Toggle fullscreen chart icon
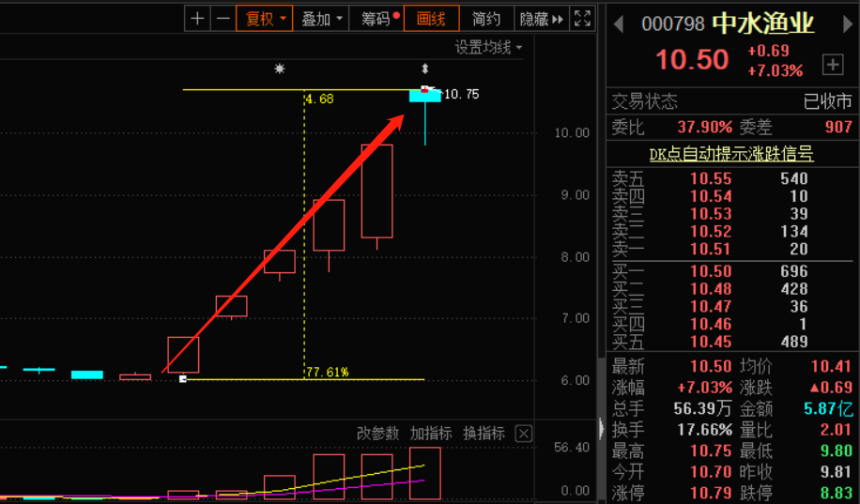This screenshot has width=860, height=504. pyautogui.click(x=582, y=19)
